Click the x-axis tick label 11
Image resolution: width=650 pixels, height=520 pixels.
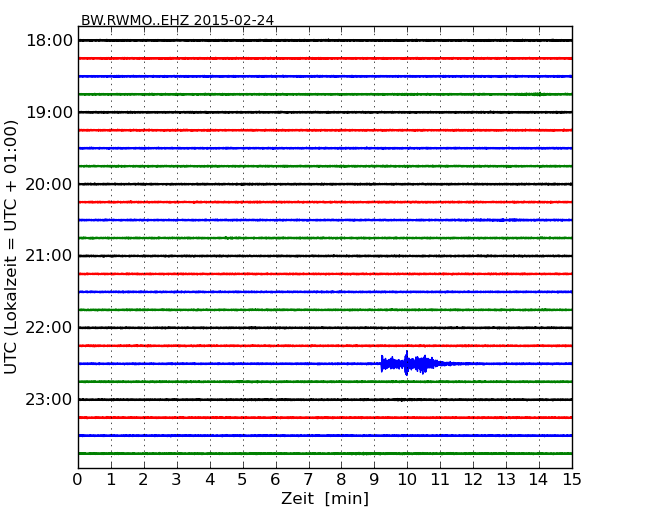(440, 480)
